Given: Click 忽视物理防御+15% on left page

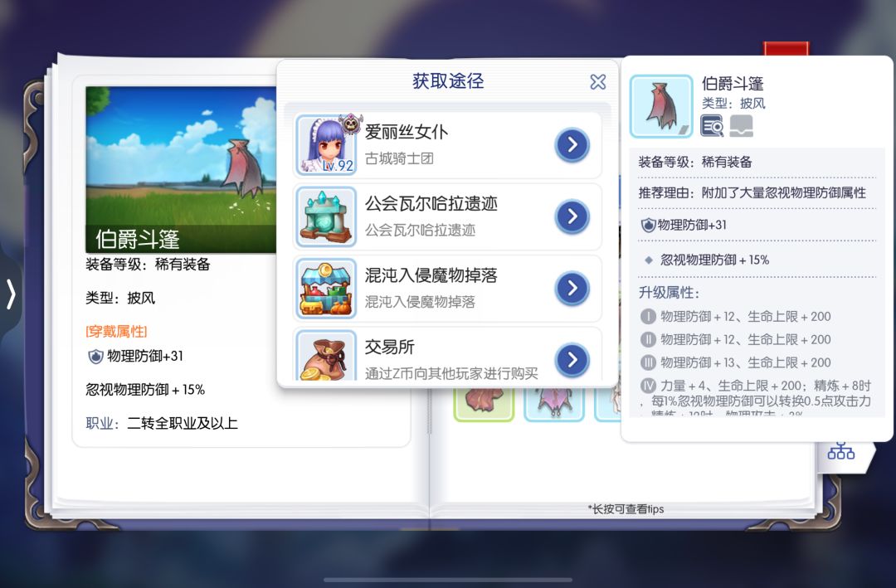Looking at the screenshot, I should [145, 390].
